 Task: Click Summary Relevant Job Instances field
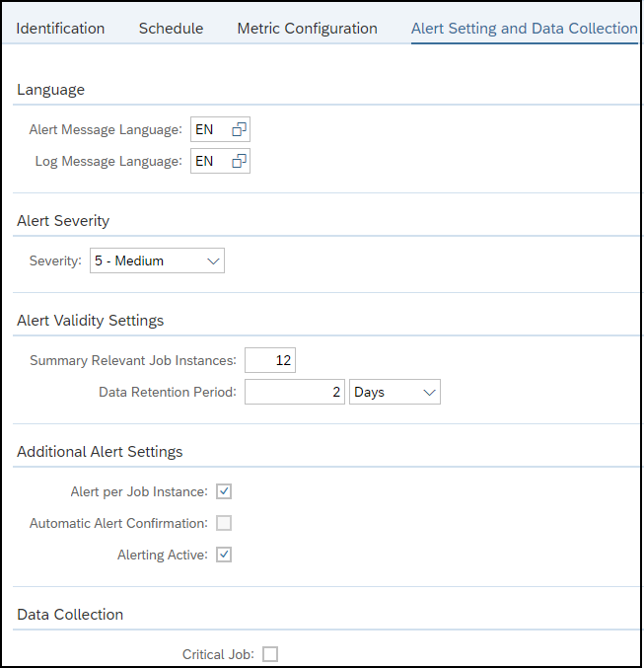click(270, 360)
